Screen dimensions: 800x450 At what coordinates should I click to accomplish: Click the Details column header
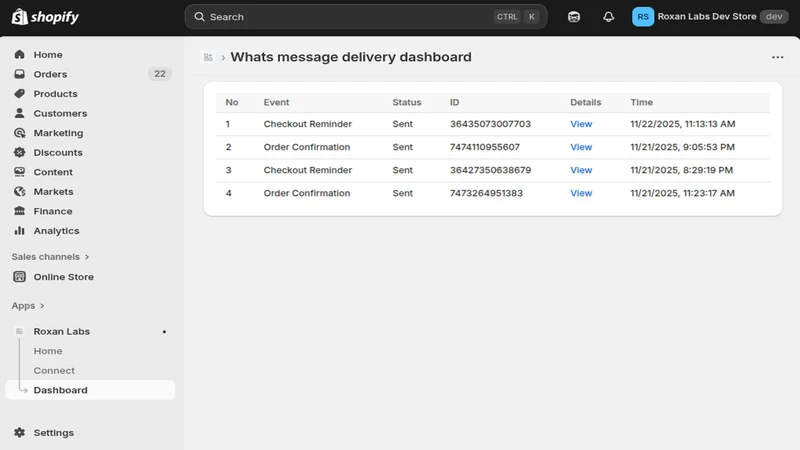(x=585, y=102)
